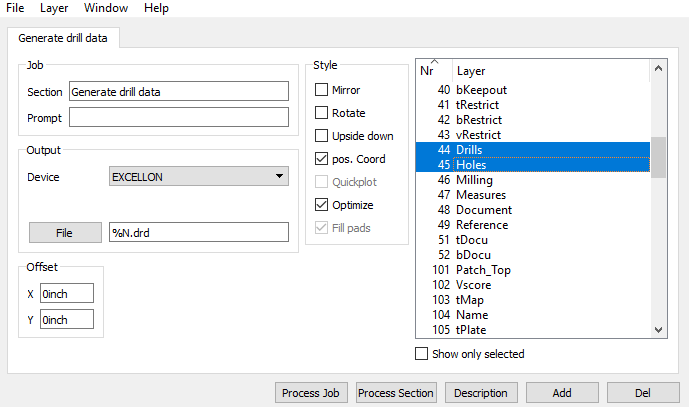The image size is (689, 407).
Task: Open the Device EXCELLON dropdown
Action: pos(199,176)
